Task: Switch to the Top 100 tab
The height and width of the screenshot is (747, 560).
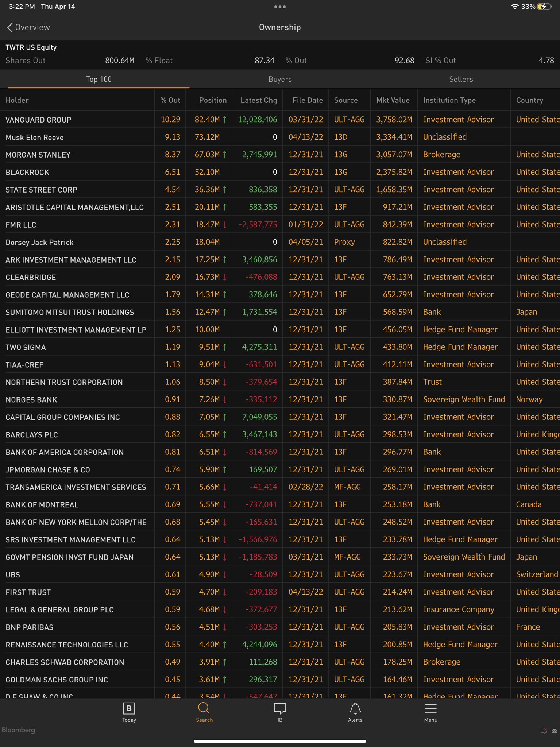Action: coord(99,79)
